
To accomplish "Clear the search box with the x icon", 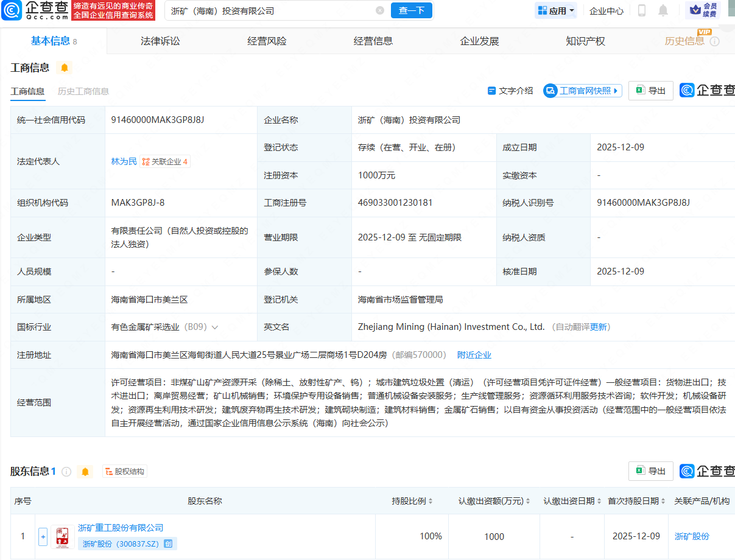I will [381, 10].
